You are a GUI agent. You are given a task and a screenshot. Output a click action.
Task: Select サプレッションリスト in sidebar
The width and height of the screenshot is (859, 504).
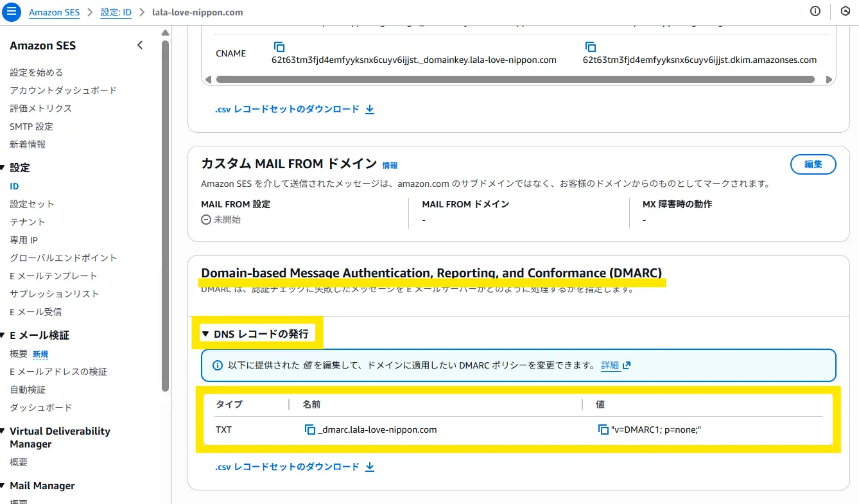pos(55,293)
